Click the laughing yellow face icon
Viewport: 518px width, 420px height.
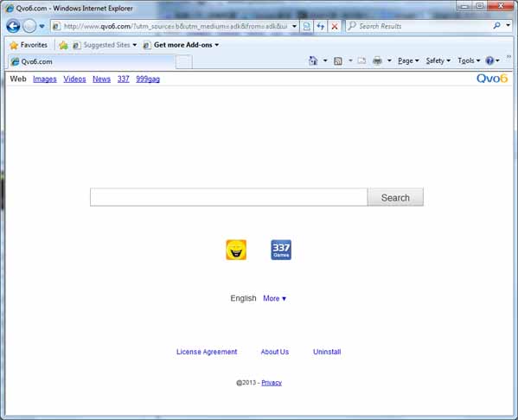click(236, 250)
